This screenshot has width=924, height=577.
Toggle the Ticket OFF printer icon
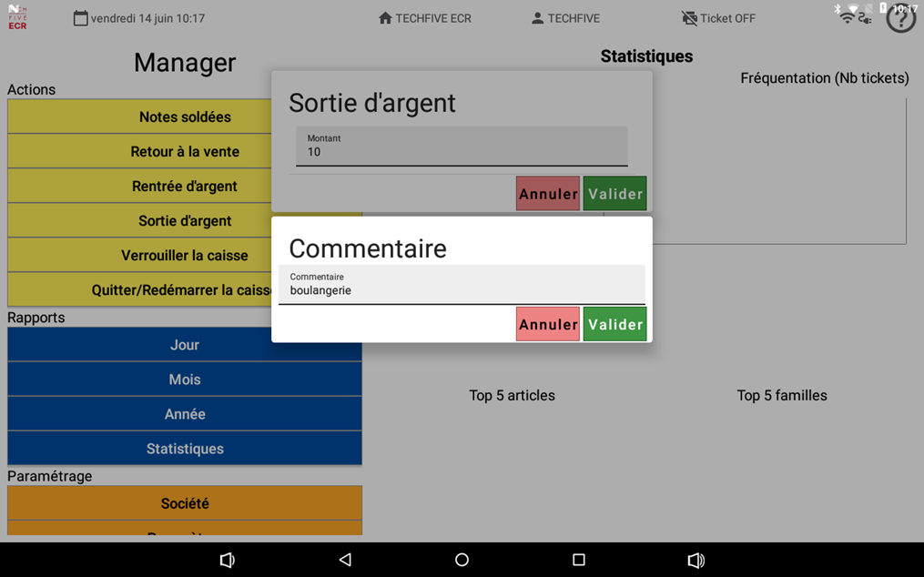(689, 18)
